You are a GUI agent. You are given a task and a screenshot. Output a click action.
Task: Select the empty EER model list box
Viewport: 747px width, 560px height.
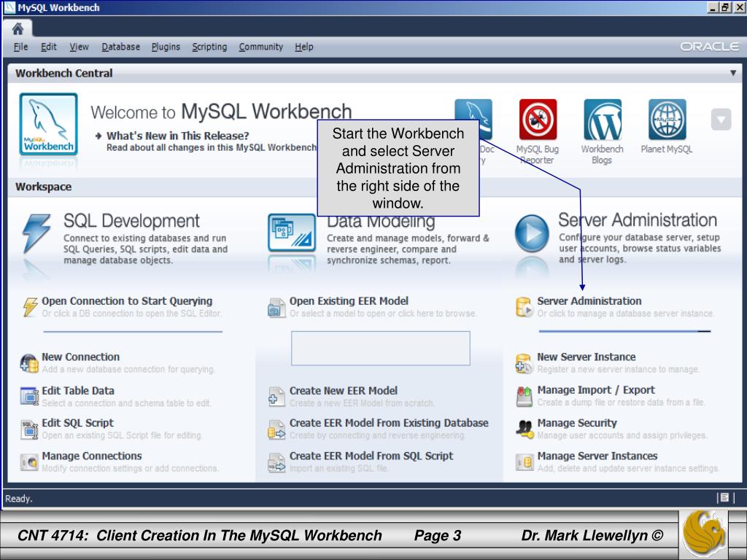pyautogui.click(x=381, y=349)
